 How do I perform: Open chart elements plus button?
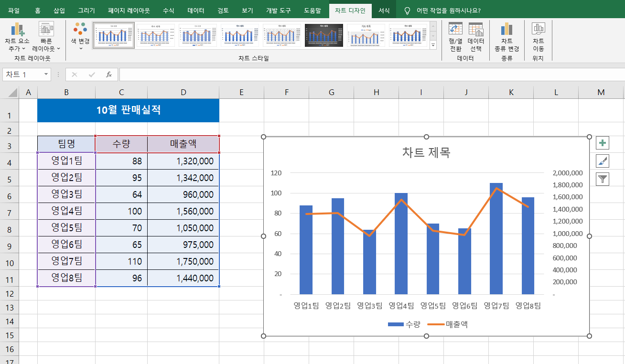603,142
